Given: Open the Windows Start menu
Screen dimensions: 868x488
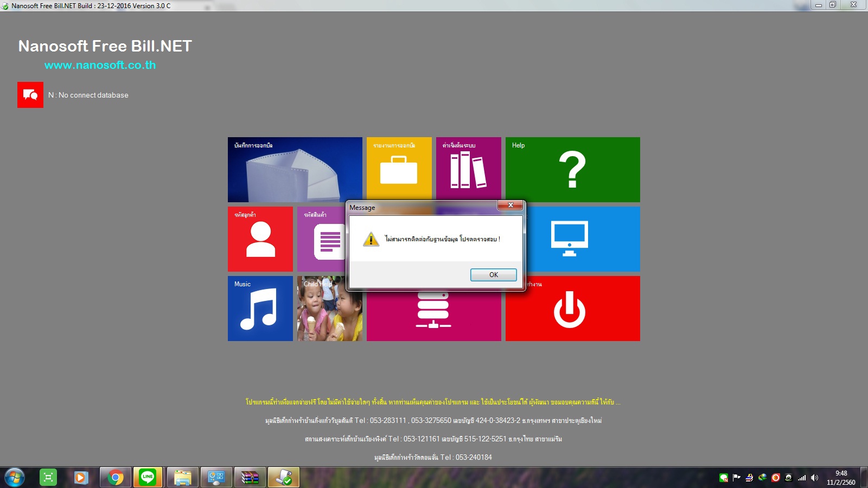Looking at the screenshot, I should coord(14,478).
